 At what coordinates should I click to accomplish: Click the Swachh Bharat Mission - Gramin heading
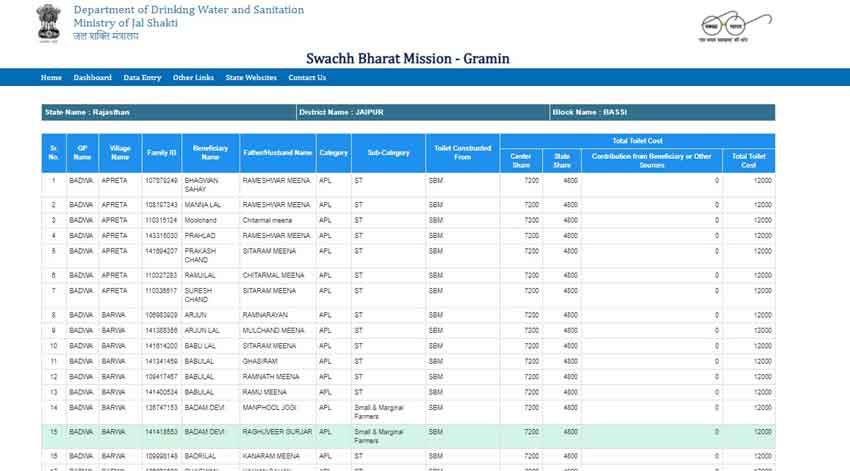(408, 59)
